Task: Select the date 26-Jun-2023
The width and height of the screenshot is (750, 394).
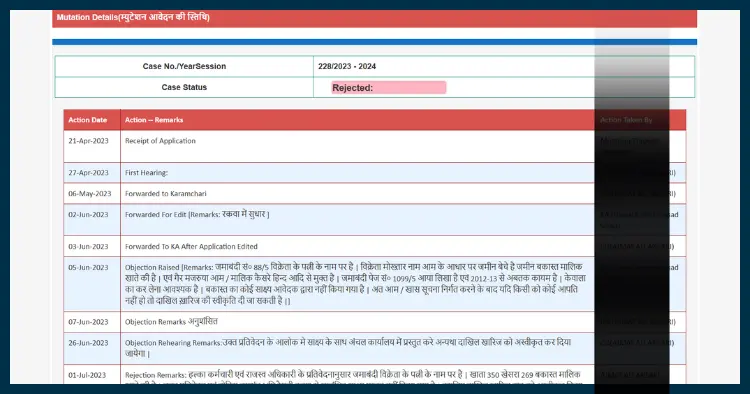Action: (88, 344)
